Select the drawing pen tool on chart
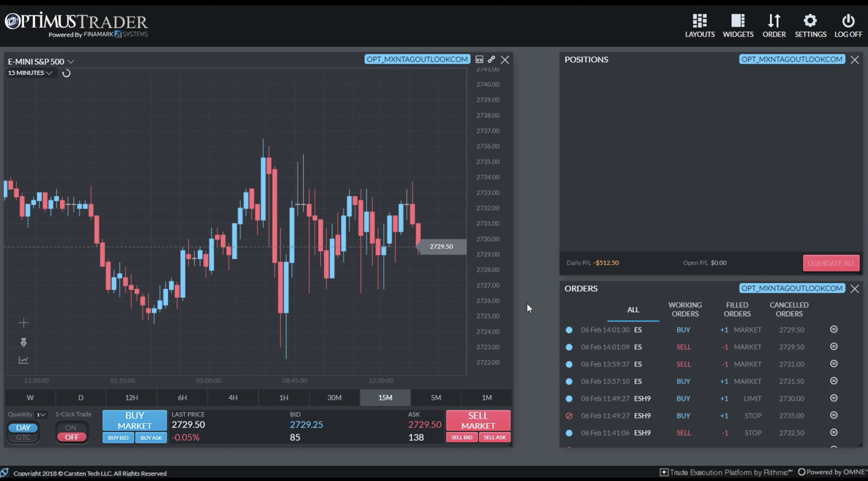The image size is (868, 481). click(23, 342)
